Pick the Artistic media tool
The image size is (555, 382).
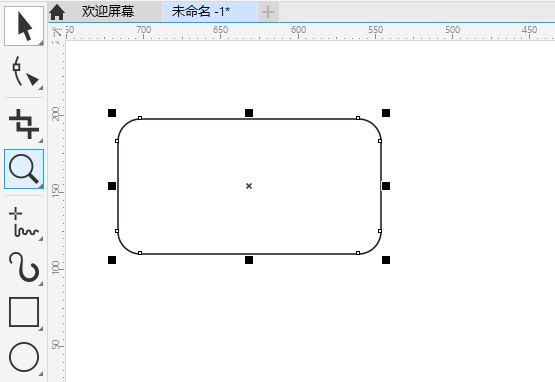coord(24,267)
